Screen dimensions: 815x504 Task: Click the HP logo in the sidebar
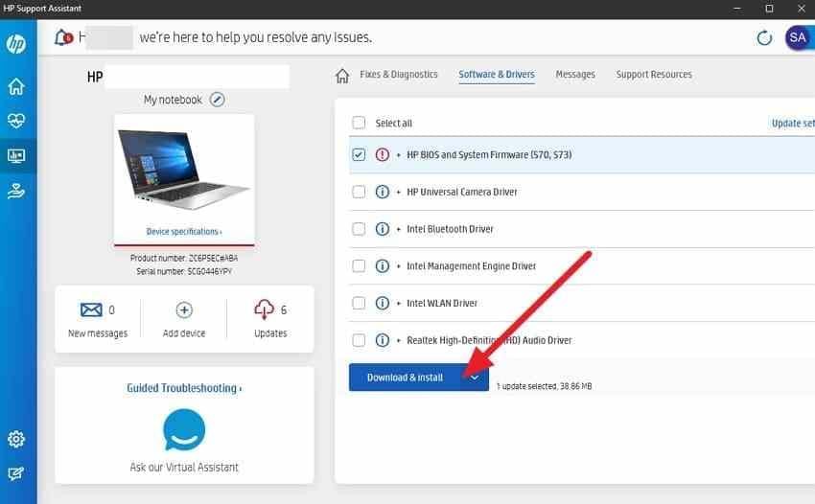pyautogui.click(x=16, y=44)
